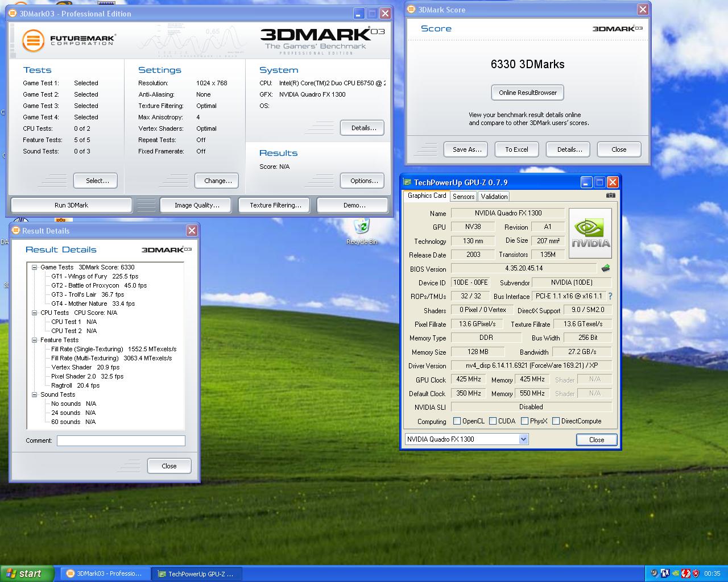This screenshot has height=582, width=728.
Task: Select Pixel Shader 2.0 result row
Action: [87, 376]
